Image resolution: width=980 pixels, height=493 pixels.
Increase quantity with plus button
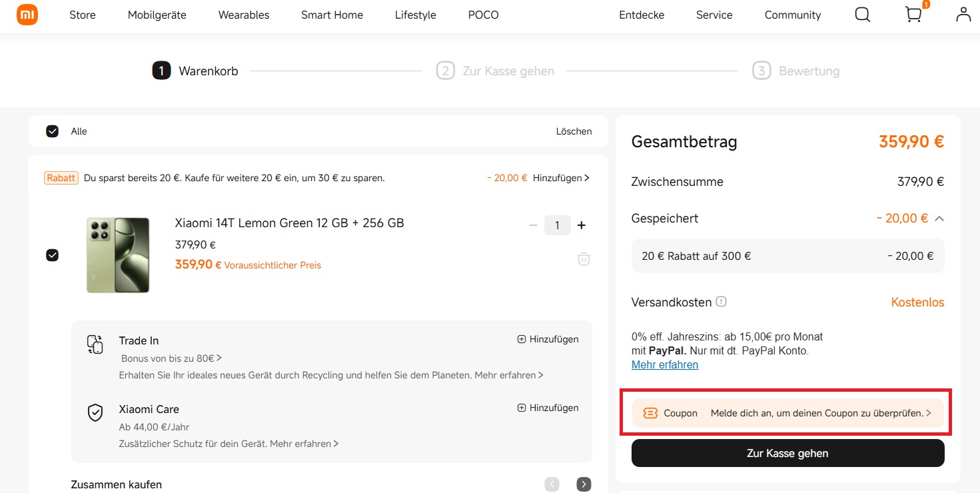[581, 225]
